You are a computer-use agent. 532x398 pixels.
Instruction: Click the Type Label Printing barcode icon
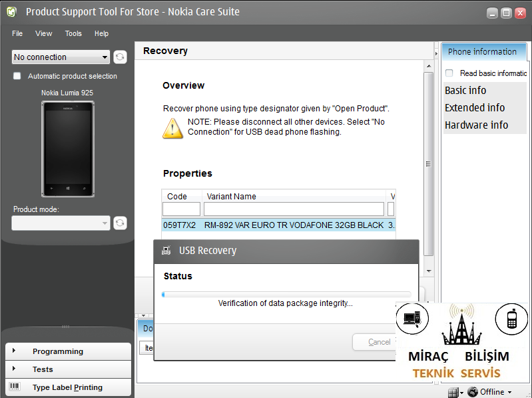point(15,387)
